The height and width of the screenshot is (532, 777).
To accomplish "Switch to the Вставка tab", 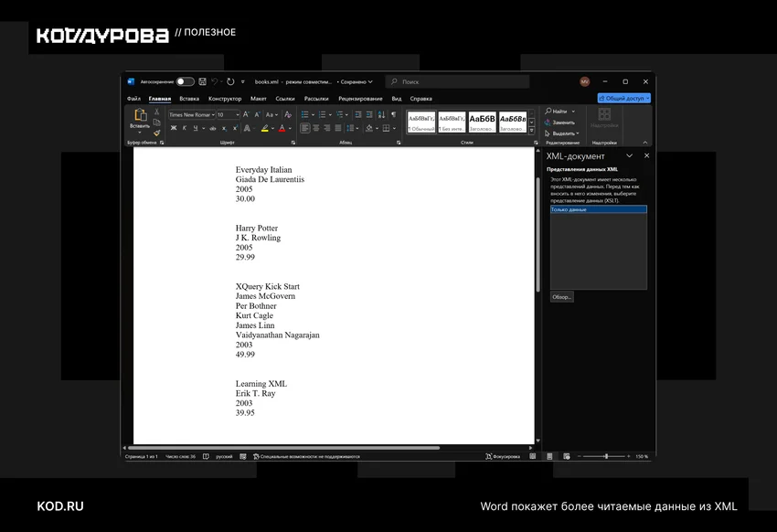I will [189, 99].
